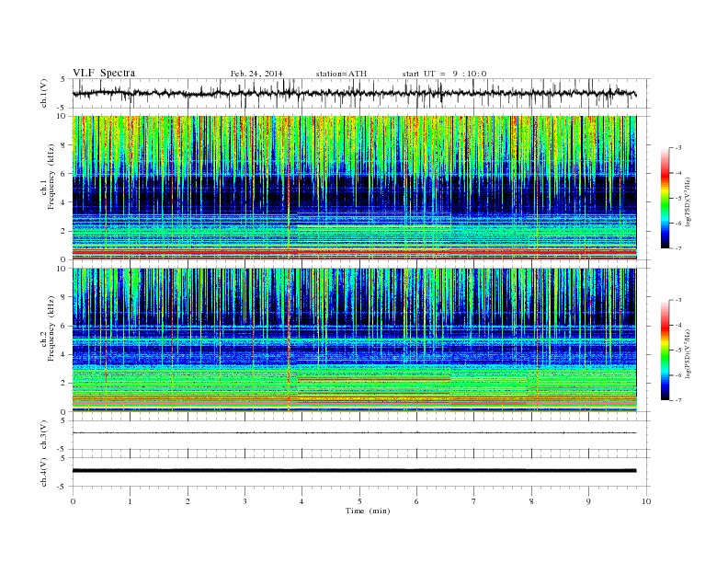
Task: Click the ch.4(V) axis label
Action: point(44,472)
